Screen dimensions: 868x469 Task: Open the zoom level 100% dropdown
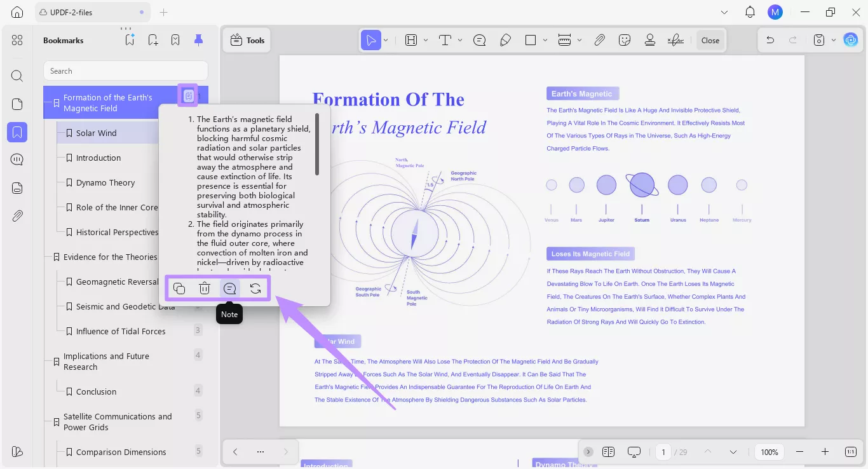point(770,452)
